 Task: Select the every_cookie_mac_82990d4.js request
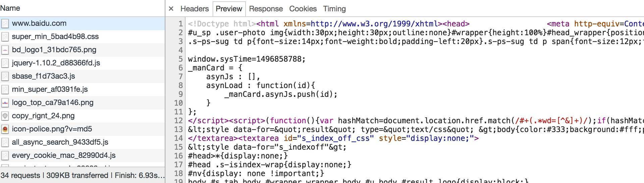tap(63, 156)
